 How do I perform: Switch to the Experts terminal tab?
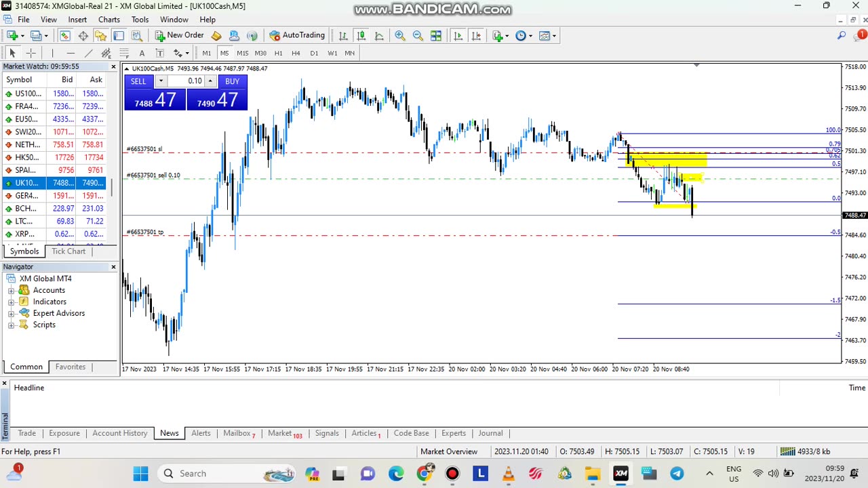click(454, 433)
